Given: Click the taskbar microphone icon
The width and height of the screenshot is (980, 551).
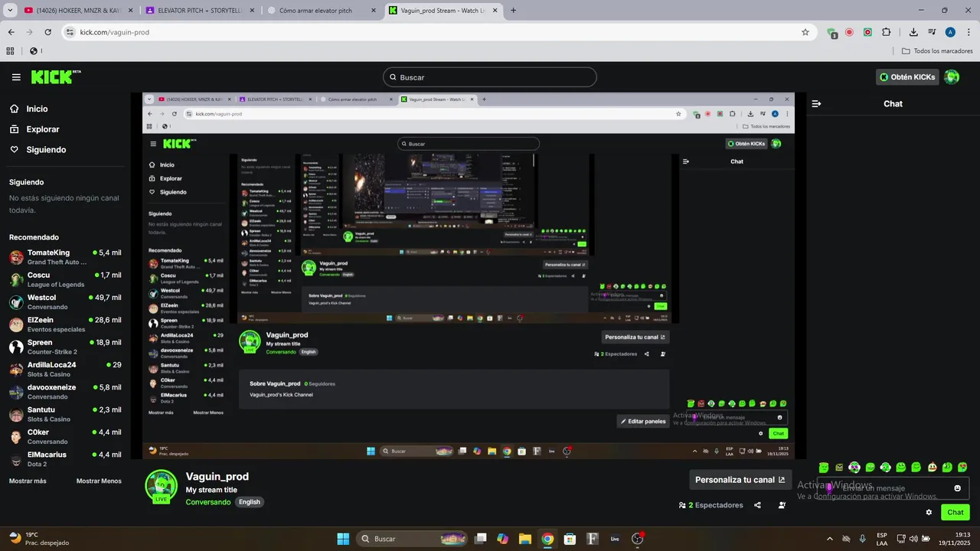Looking at the screenshot, I should click(863, 539).
